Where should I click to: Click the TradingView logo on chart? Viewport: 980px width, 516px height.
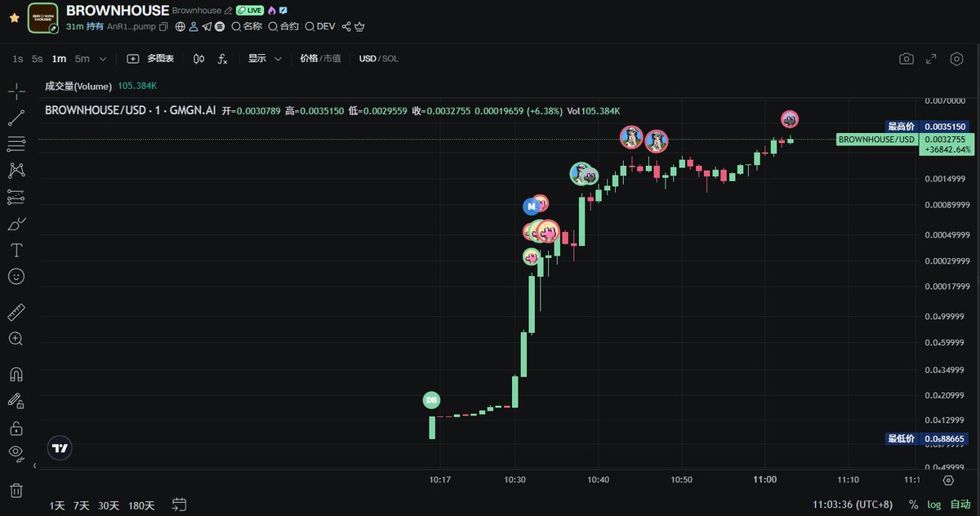(60, 447)
